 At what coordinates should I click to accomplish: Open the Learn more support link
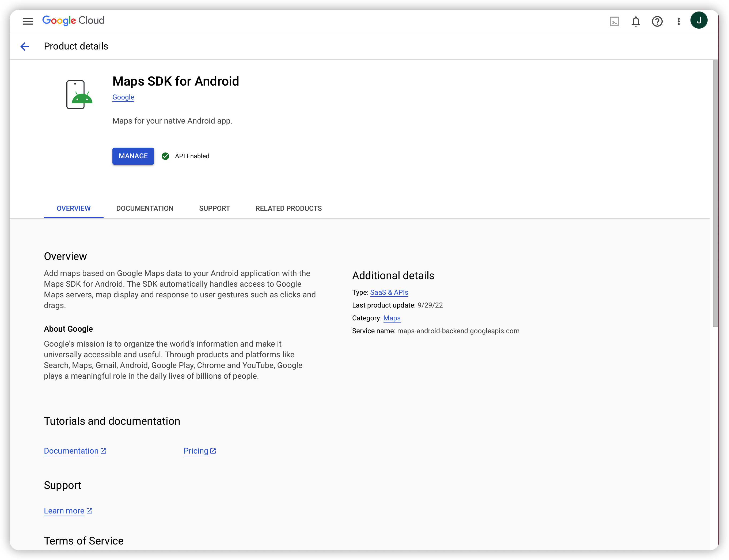(64, 511)
